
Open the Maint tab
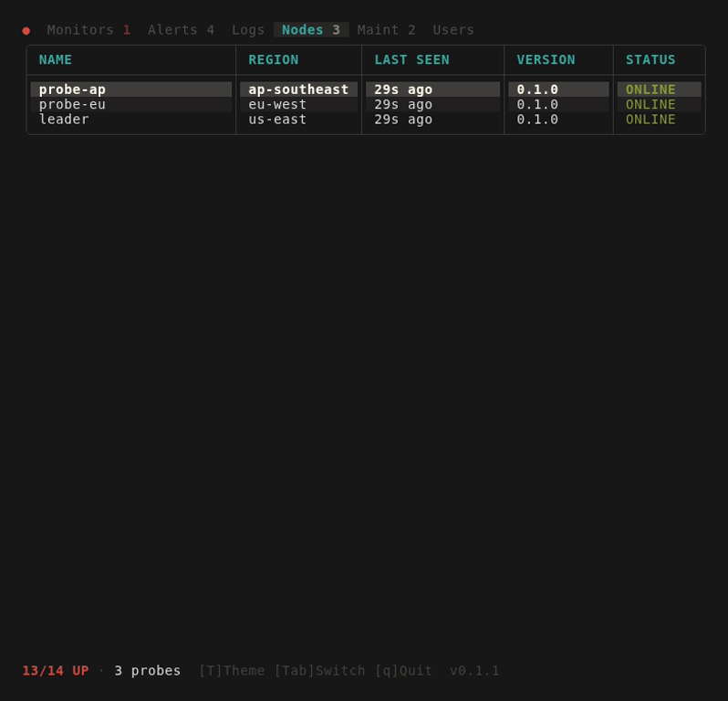click(386, 30)
